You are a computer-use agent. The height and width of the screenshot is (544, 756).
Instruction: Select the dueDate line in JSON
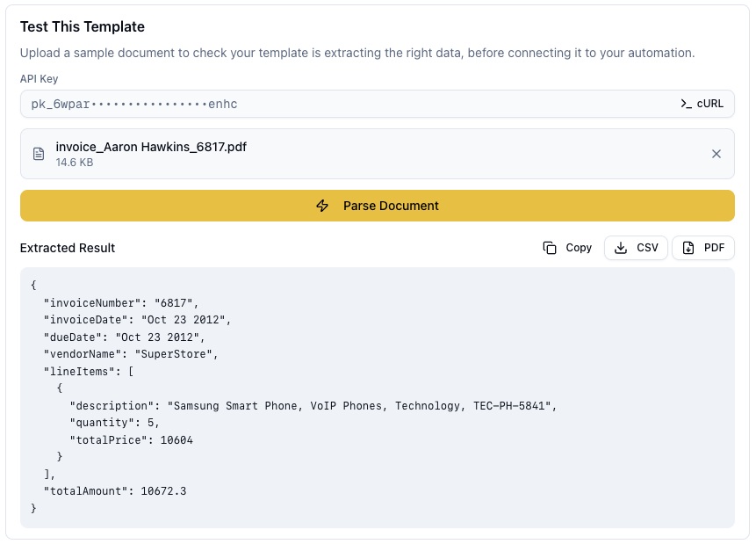point(125,337)
